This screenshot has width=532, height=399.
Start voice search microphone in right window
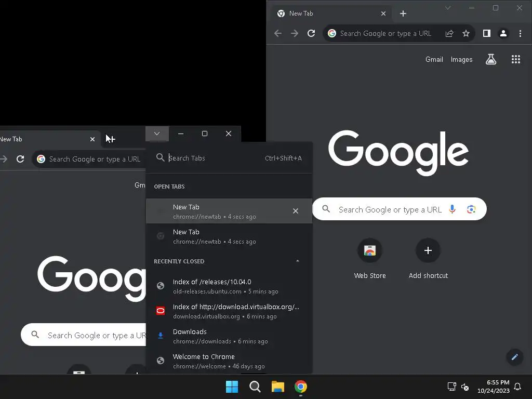452,209
